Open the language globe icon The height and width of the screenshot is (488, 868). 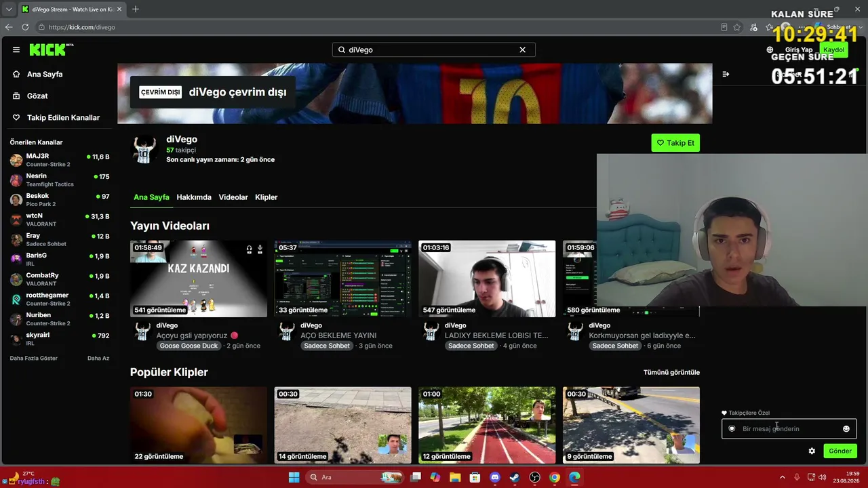click(770, 49)
